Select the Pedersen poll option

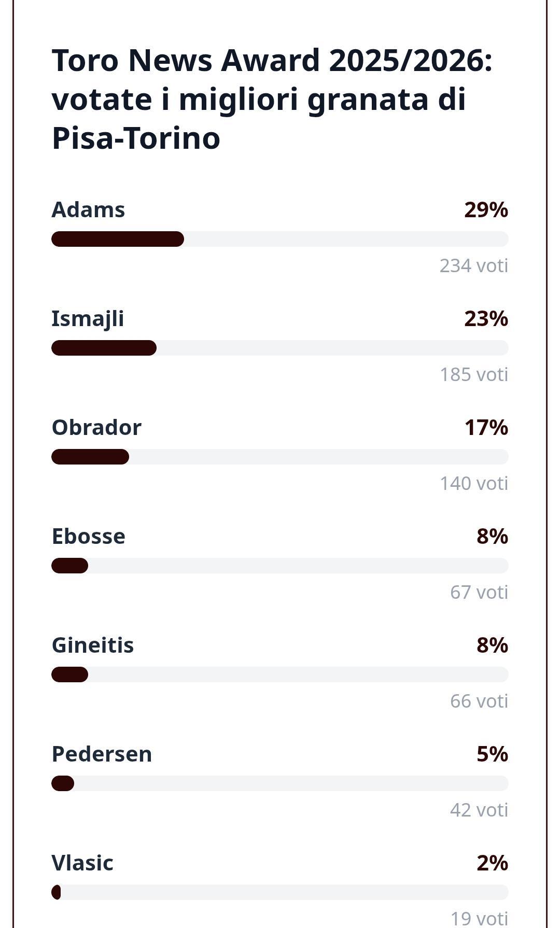(102, 754)
